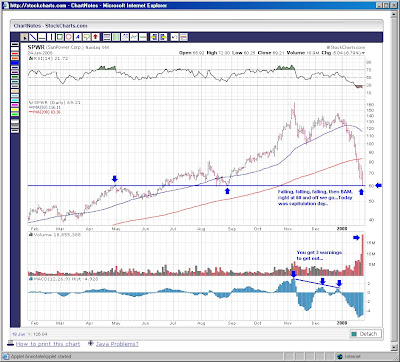Select the red up-arrow marker tool
The image size is (400, 362).
click(95, 37)
